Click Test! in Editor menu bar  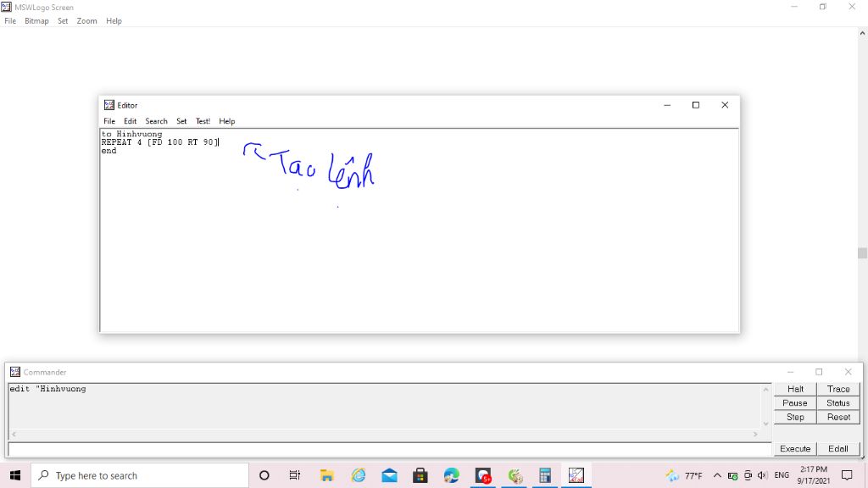(203, 121)
